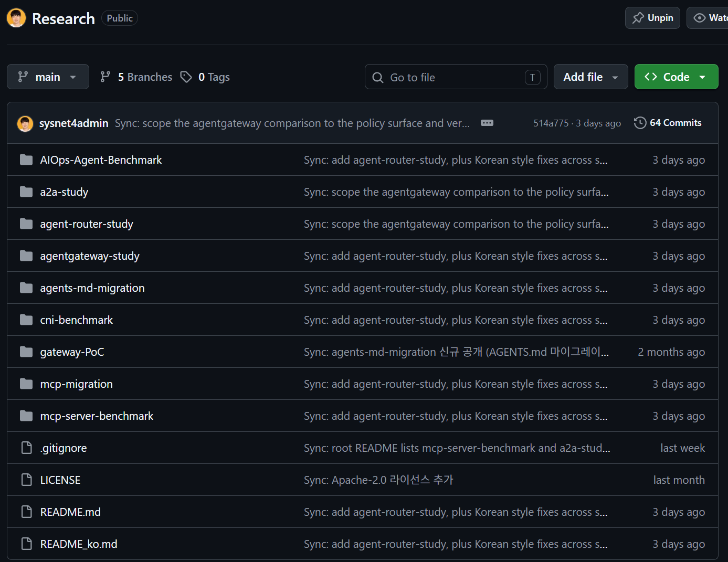Focus the Go to file search field

coord(456,77)
